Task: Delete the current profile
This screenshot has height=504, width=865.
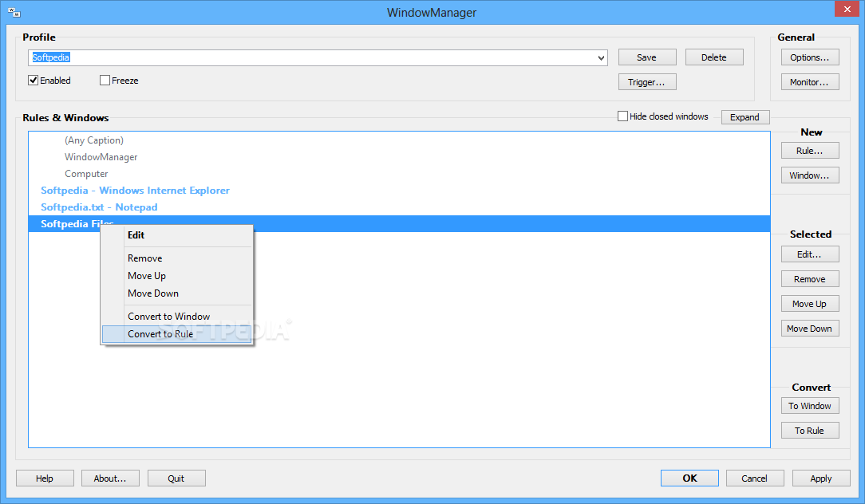Action: 714,57
